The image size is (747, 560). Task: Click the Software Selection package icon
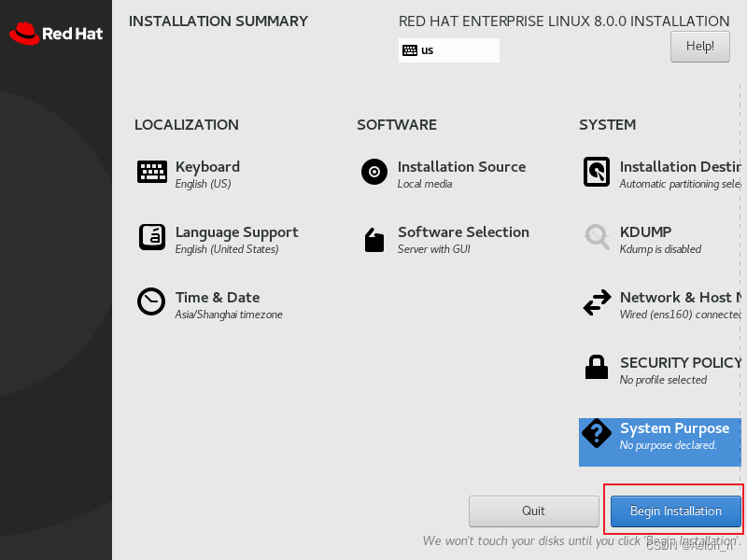pyautogui.click(x=374, y=240)
